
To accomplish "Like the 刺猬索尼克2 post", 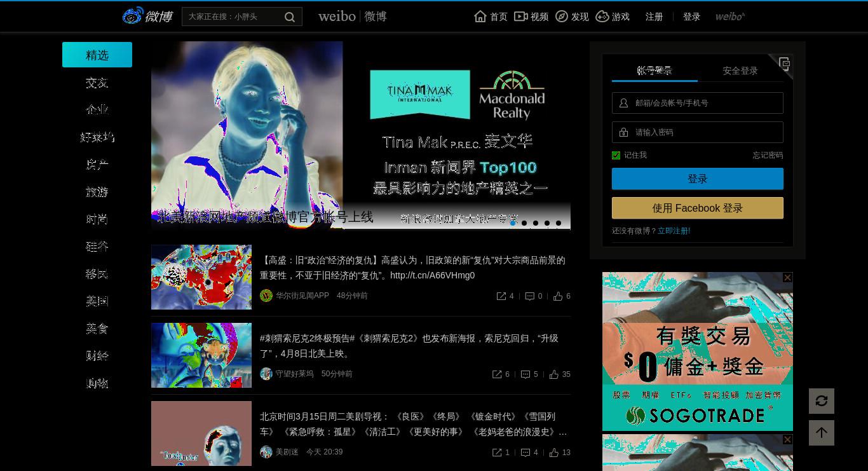I will click(x=554, y=374).
